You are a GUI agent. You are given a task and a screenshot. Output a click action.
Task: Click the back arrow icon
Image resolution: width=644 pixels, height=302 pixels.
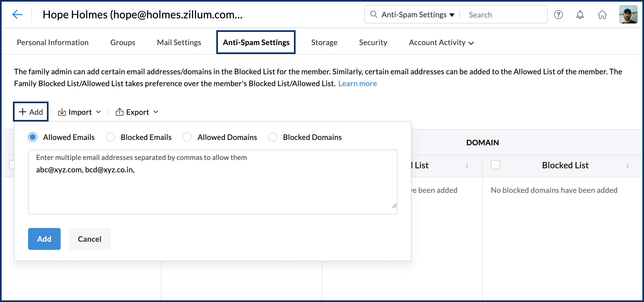pos(17,14)
